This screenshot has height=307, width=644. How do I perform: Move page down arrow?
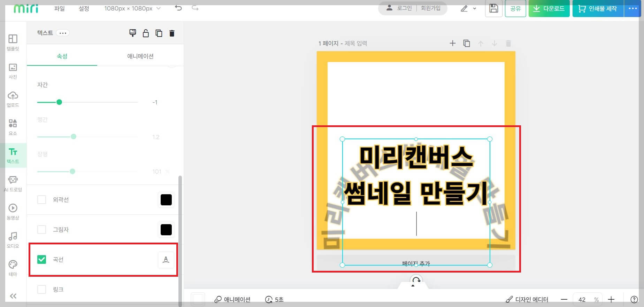click(x=494, y=43)
